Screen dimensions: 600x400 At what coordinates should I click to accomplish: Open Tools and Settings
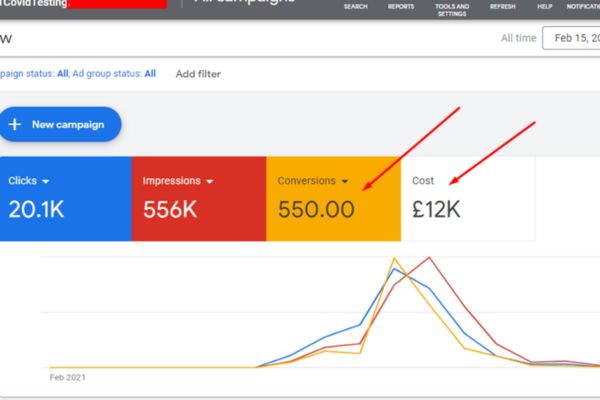tap(452, 10)
